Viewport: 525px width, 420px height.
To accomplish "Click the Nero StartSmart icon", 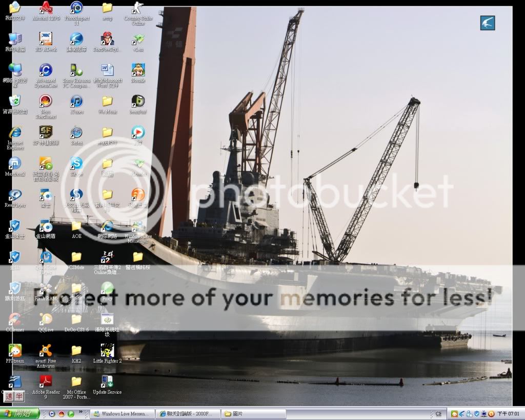I will (46, 102).
